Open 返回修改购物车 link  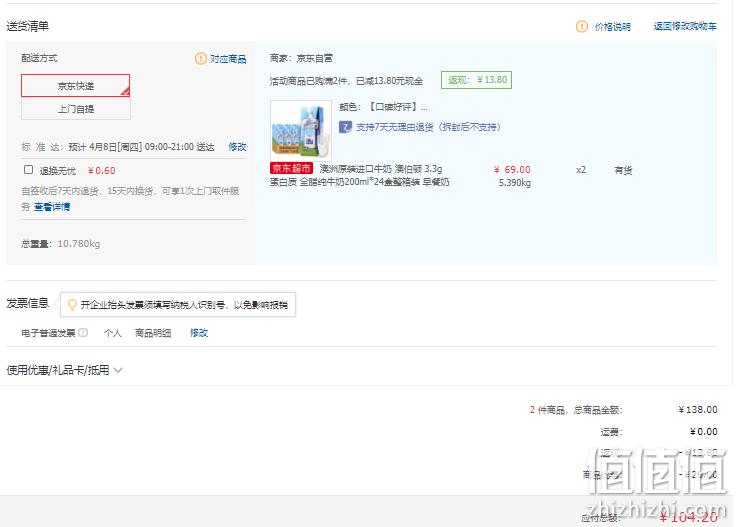point(685,26)
